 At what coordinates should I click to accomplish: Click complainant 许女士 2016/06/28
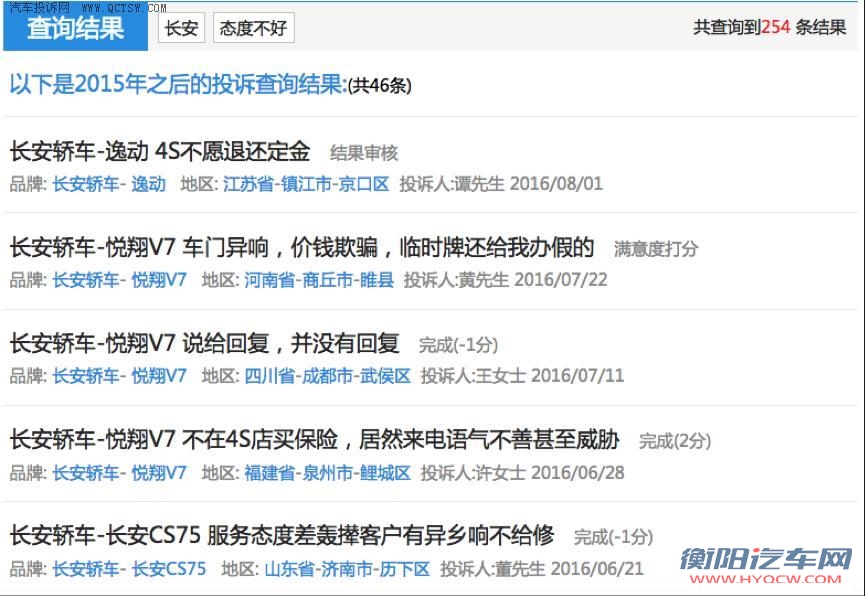coord(522,473)
